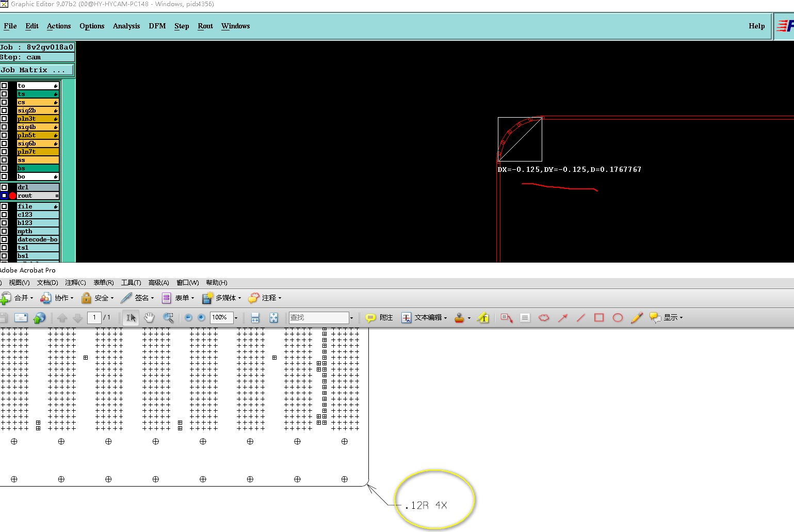
Task: Select the Acrobat rectangle drawing tool
Action: coord(599,318)
